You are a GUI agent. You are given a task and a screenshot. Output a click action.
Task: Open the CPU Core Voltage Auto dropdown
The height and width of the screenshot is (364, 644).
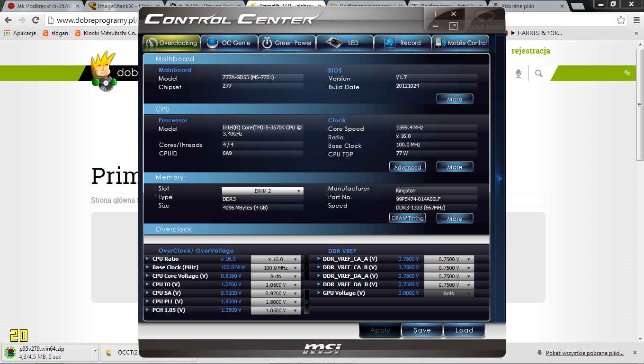pos(276,276)
